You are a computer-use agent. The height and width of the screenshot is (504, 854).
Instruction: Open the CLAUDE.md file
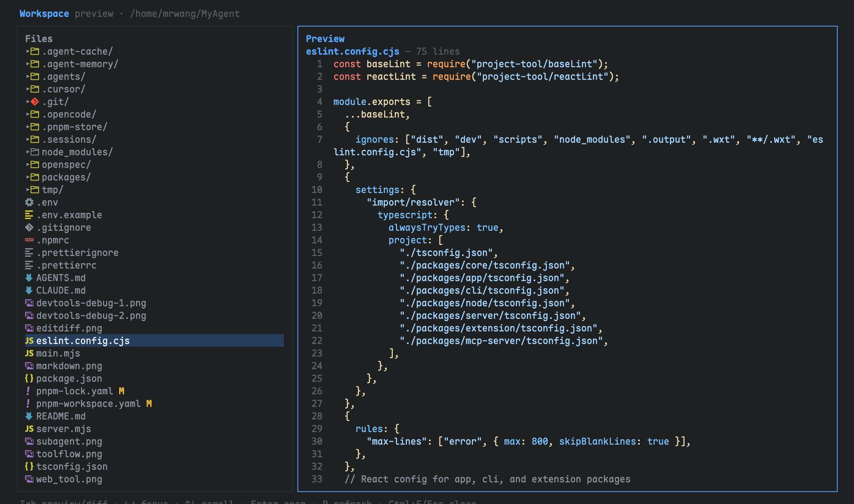coord(61,291)
